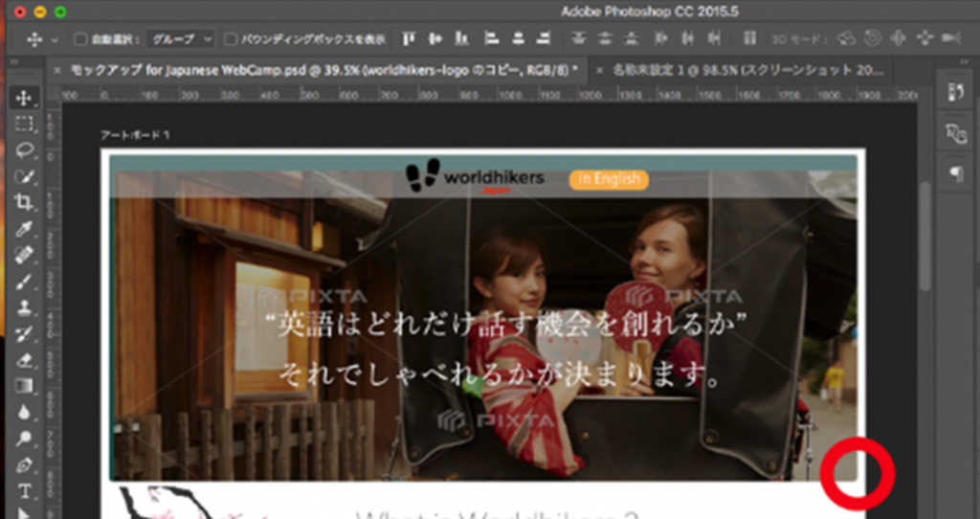
Task: Click the ruler origin corner box
Action: [x=54, y=95]
